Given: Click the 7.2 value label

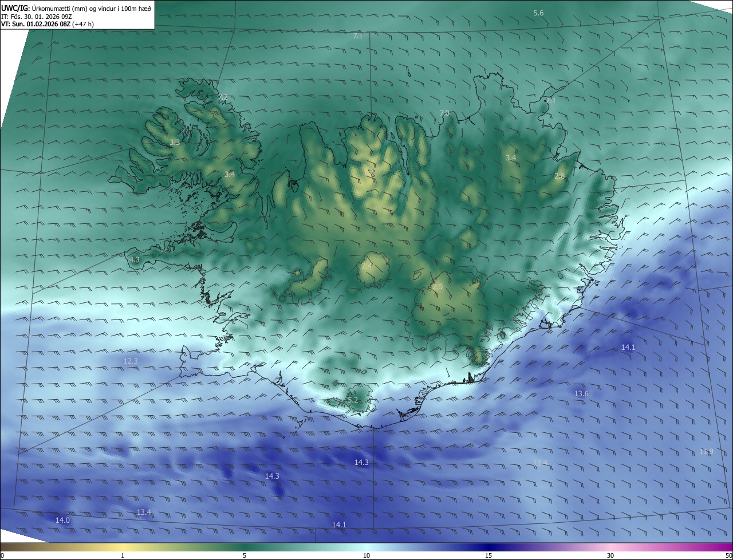Looking at the screenshot, I should point(222,96).
